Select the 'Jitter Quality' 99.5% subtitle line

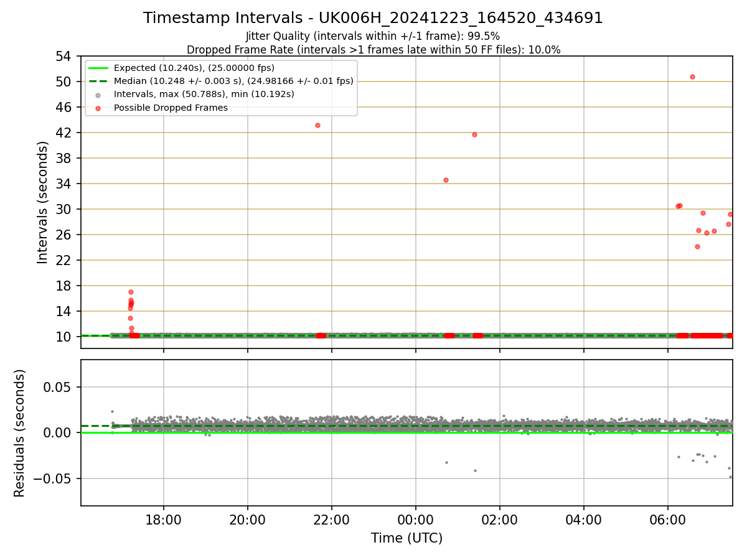373,36
